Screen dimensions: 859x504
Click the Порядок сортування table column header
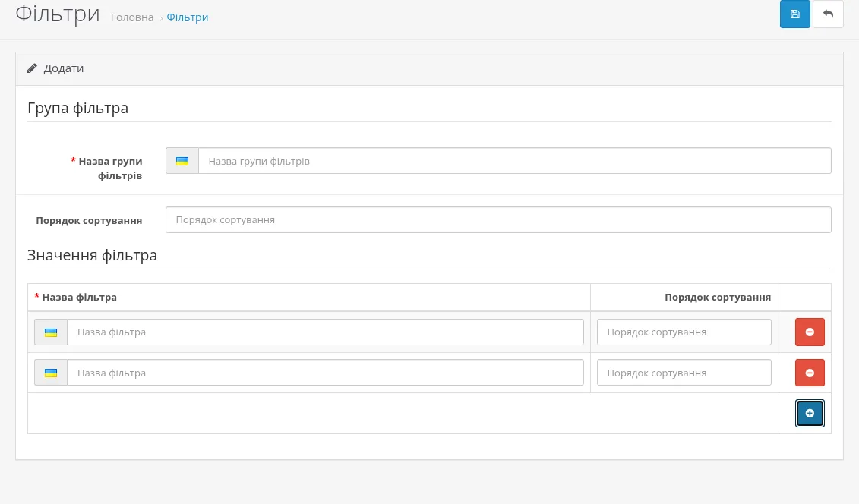(718, 297)
